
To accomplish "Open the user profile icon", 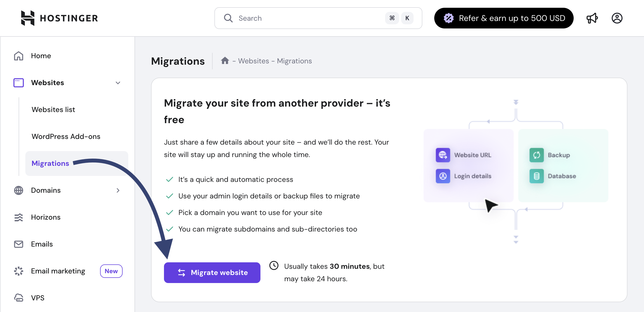I will pos(617,18).
